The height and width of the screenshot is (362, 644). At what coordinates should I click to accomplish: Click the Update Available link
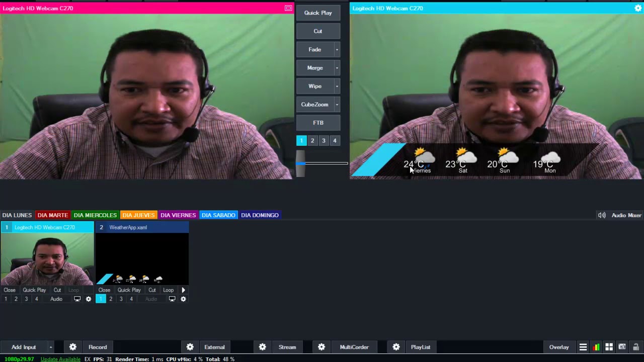60,359
